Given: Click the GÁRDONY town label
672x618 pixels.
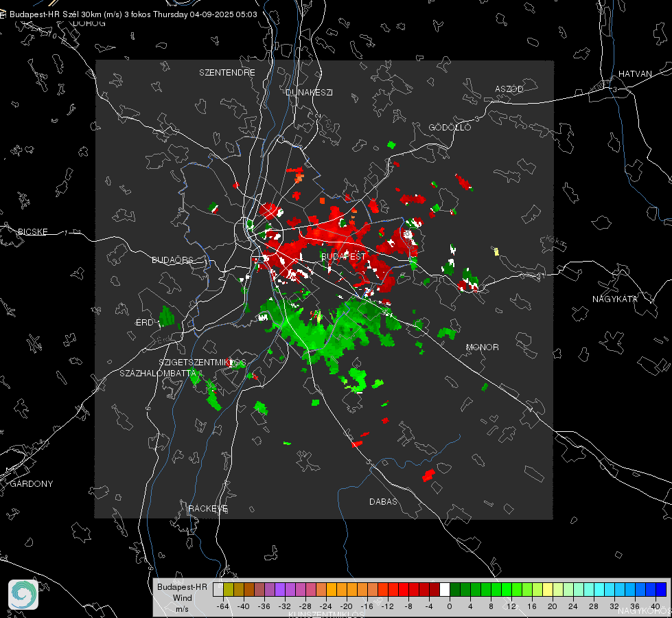Looking at the screenshot, I should 32,484.
